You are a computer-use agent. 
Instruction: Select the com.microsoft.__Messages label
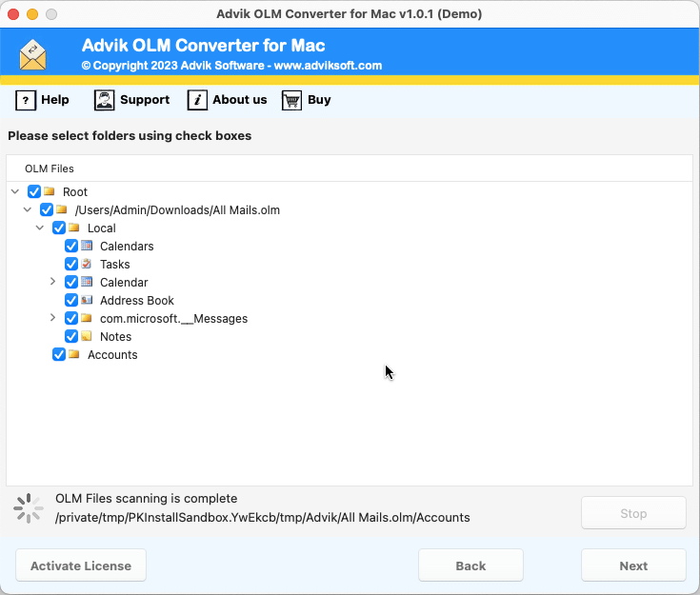pos(173,319)
